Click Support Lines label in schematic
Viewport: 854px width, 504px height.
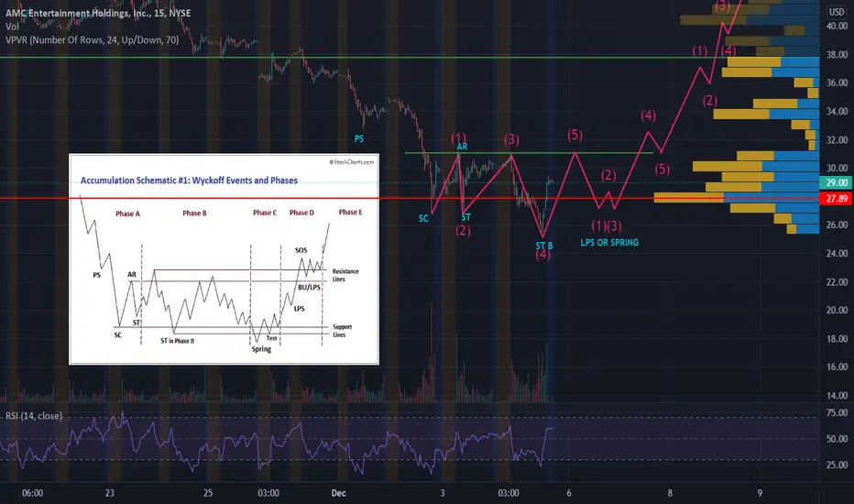(x=342, y=331)
